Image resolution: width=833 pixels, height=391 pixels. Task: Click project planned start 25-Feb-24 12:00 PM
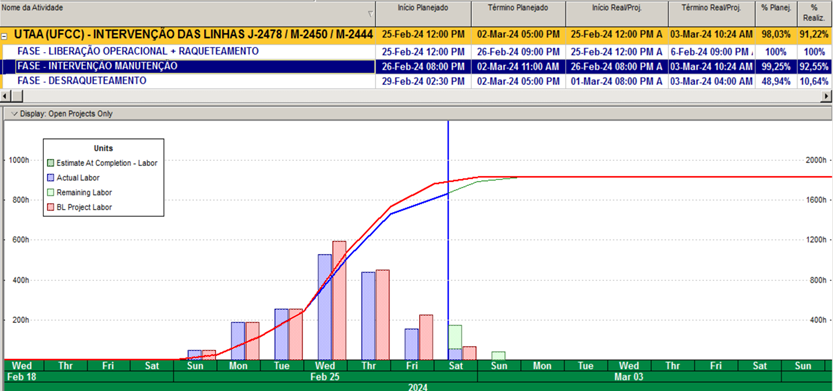pos(423,35)
